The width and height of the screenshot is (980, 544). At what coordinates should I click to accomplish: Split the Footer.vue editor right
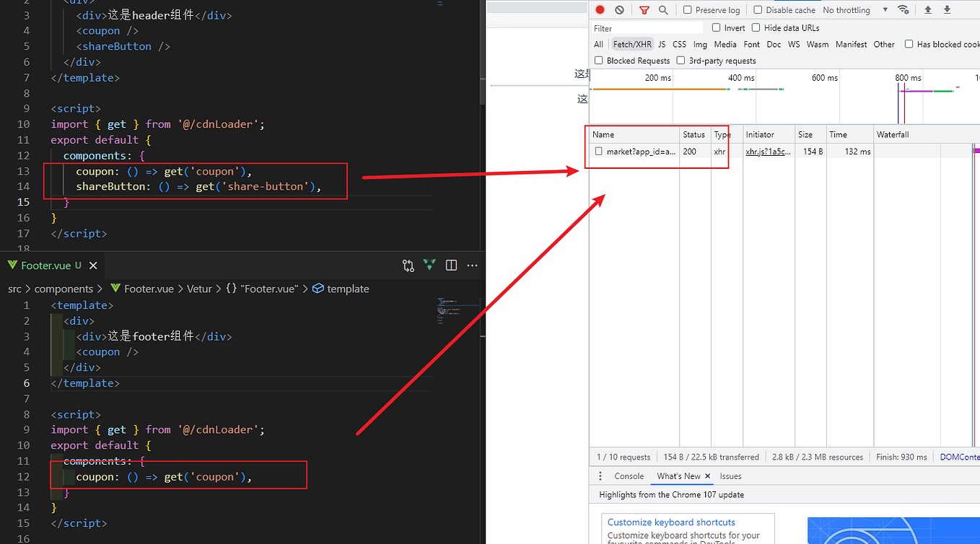452,266
